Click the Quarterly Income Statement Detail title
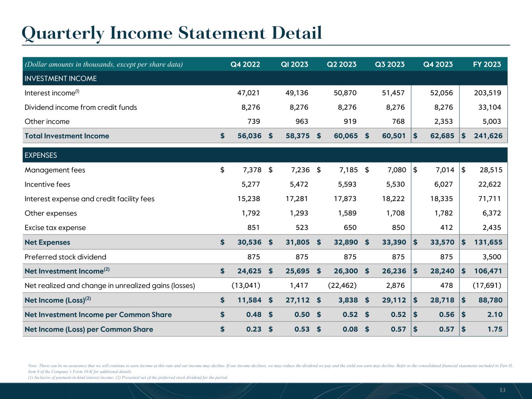Viewport: 532px width, 399px height. coord(172,33)
